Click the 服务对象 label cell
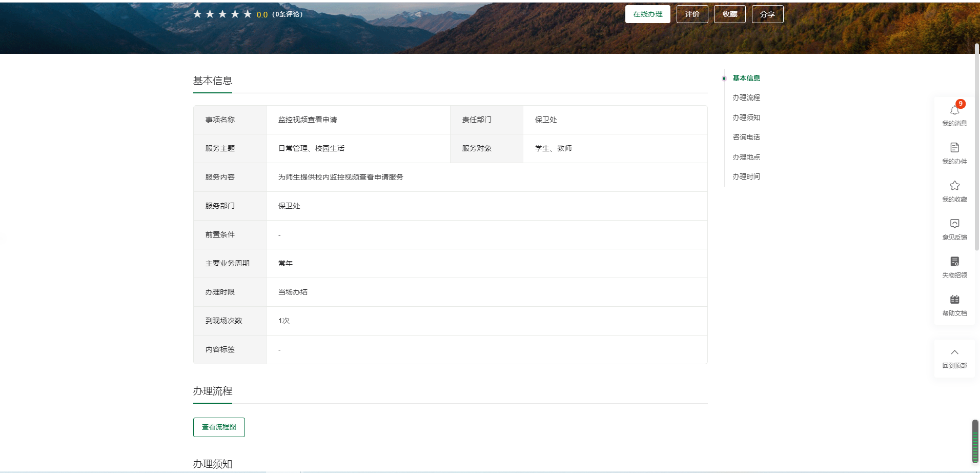 pos(486,148)
